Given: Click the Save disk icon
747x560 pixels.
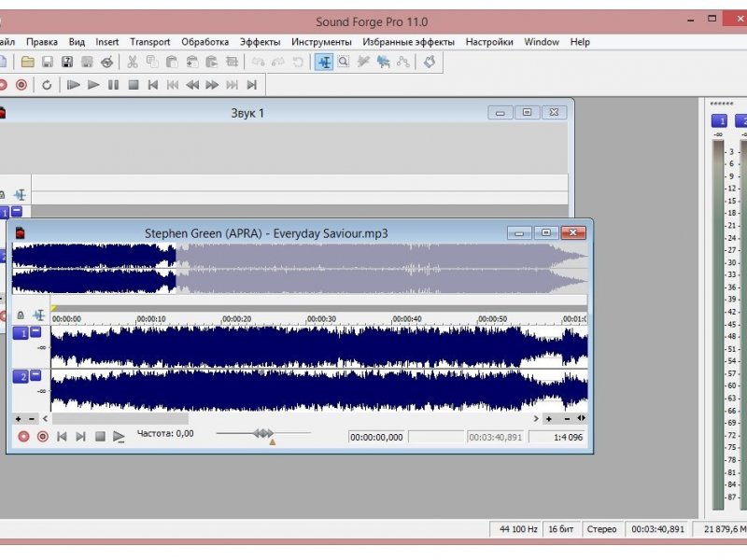Looking at the screenshot, I should point(48,62).
